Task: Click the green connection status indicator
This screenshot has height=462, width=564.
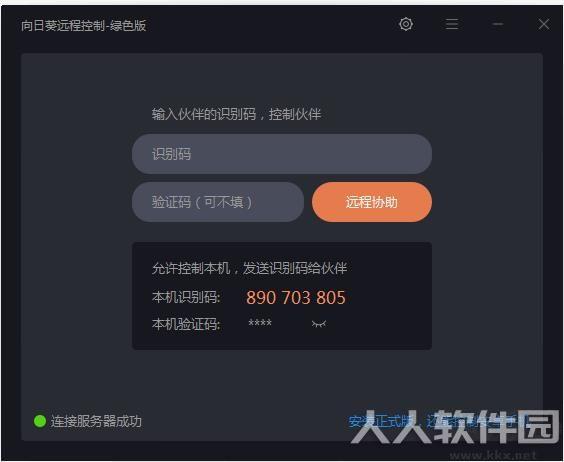Action: coord(40,421)
